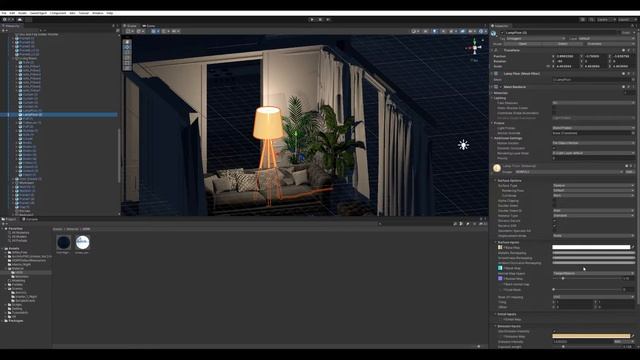Click the Normal Map texture slot
The height and width of the screenshot is (360, 640).
500,278
